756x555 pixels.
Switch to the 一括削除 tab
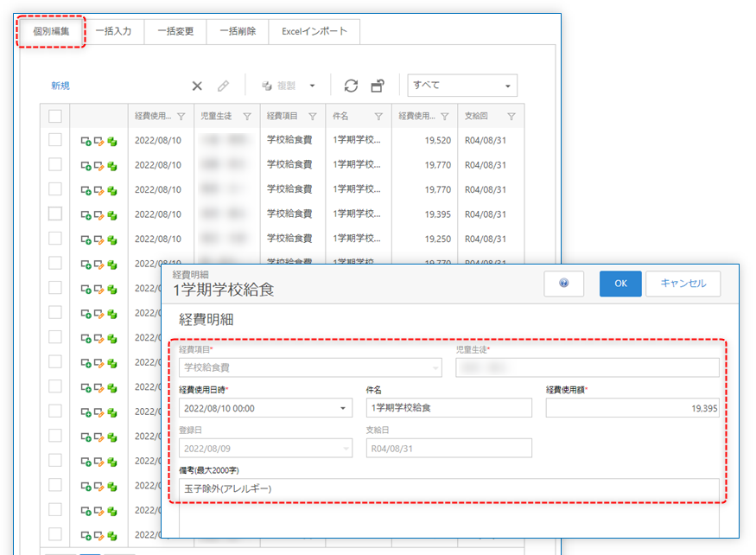click(238, 31)
